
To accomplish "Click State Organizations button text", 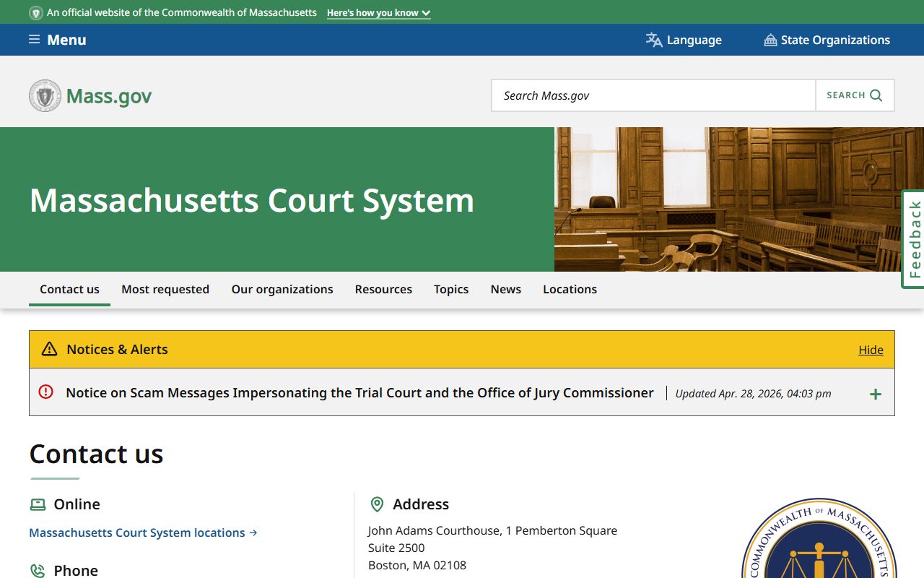I will coord(835,40).
